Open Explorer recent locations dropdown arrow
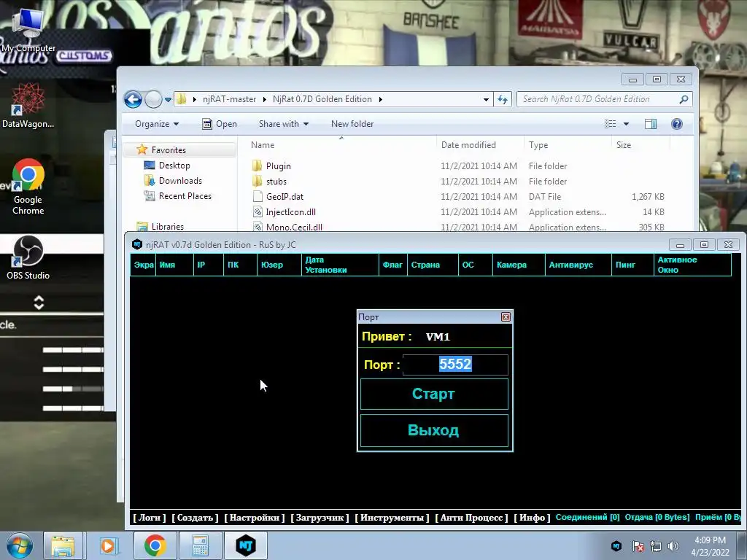 click(169, 99)
